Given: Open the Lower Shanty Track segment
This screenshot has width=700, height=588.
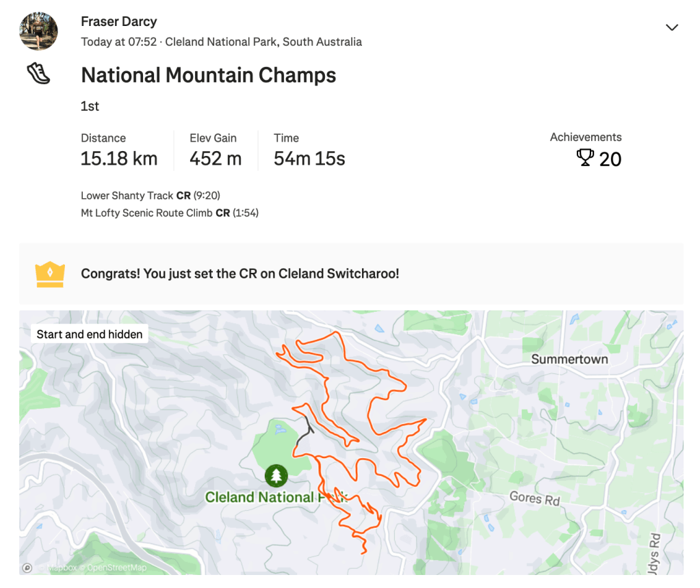Looking at the screenshot, I should coord(127,196).
